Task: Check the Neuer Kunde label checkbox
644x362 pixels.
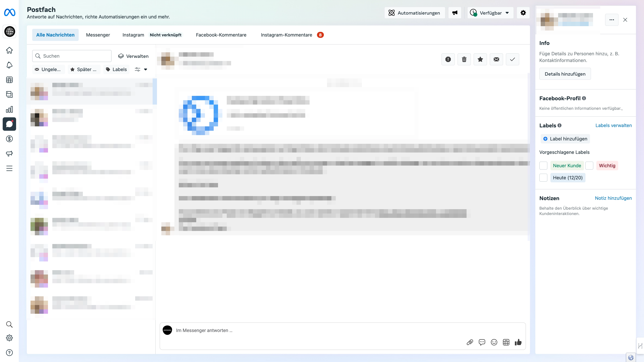Action: click(x=543, y=165)
